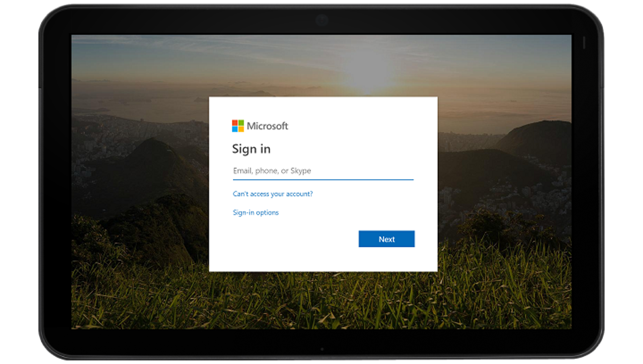Image resolution: width=643 pixels, height=364 pixels.
Task: Open the Sign-in options link
Action: point(256,212)
